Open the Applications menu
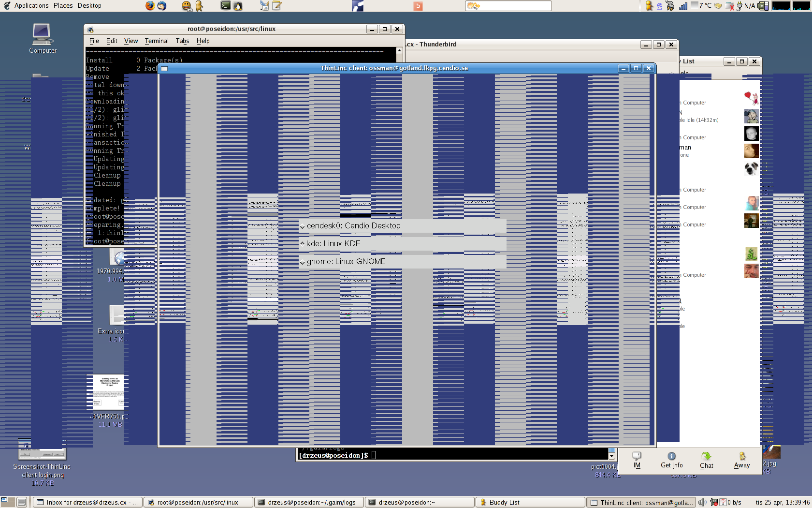 pyautogui.click(x=31, y=6)
